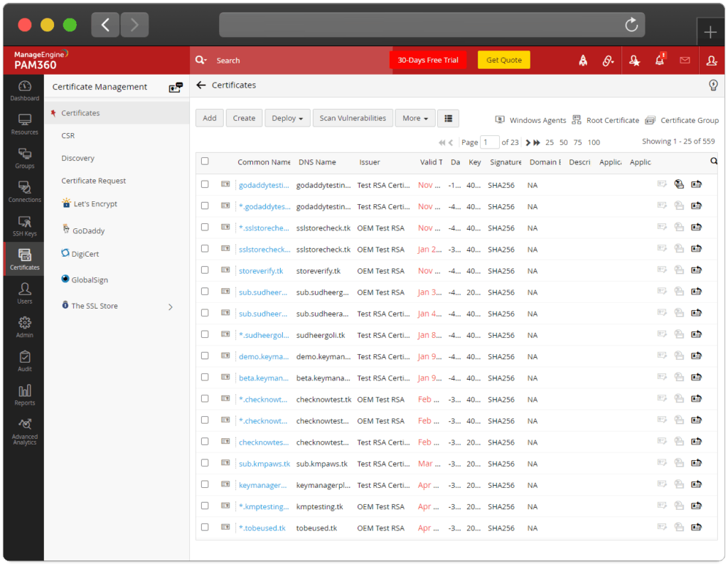Check the beta.keyman row checkbox
Screen dimensions: 728x564
tap(205, 377)
